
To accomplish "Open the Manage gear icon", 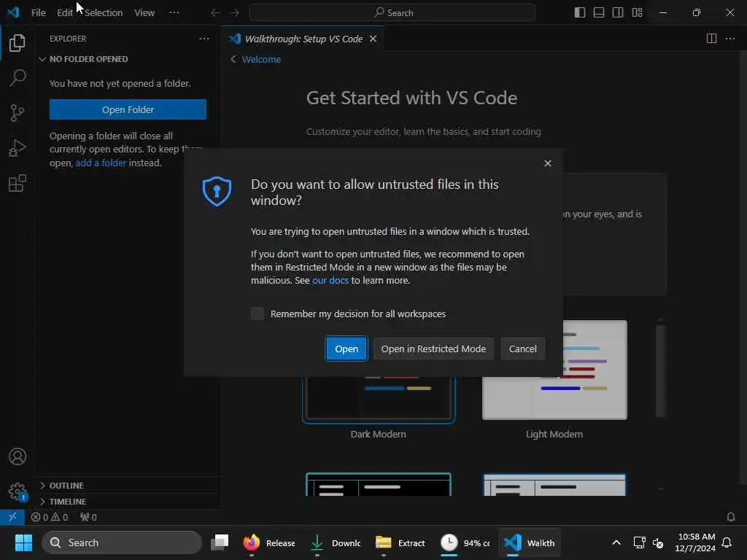I will pos(18,491).
